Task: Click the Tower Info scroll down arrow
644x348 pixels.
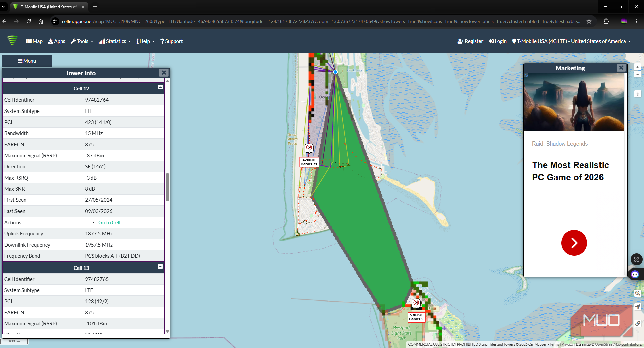Action: point(167,332)
